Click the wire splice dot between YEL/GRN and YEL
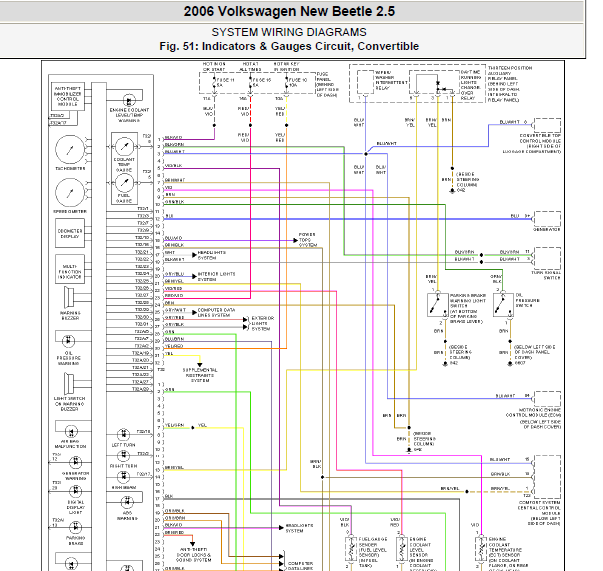The image size is (603, 571). click(x=193, y=428)
